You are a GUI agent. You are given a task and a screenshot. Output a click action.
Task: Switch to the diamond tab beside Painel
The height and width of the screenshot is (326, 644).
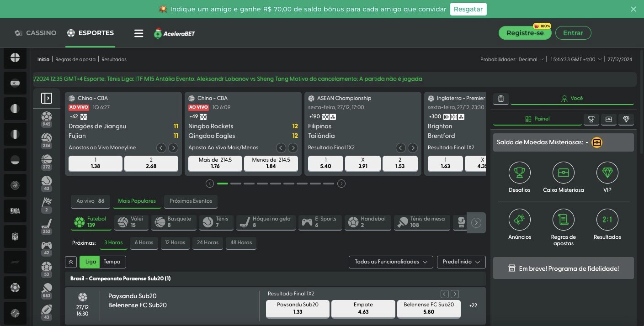click(x=626, y=119)
